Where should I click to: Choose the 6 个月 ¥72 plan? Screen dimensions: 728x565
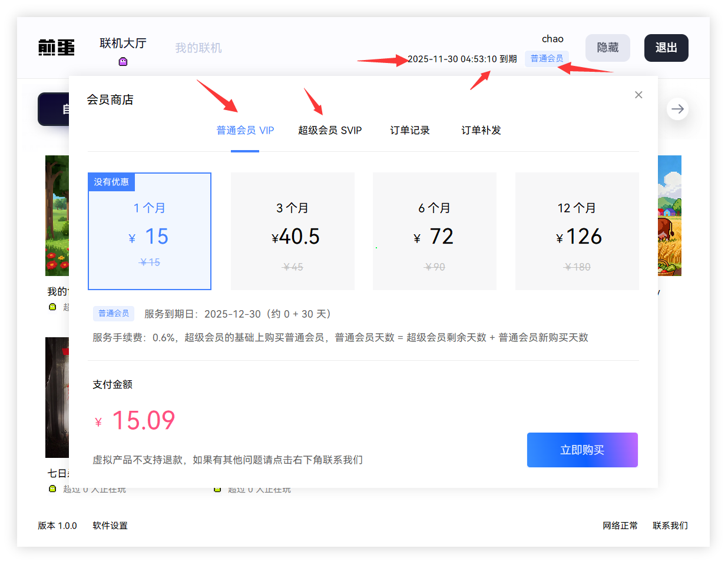434,231
